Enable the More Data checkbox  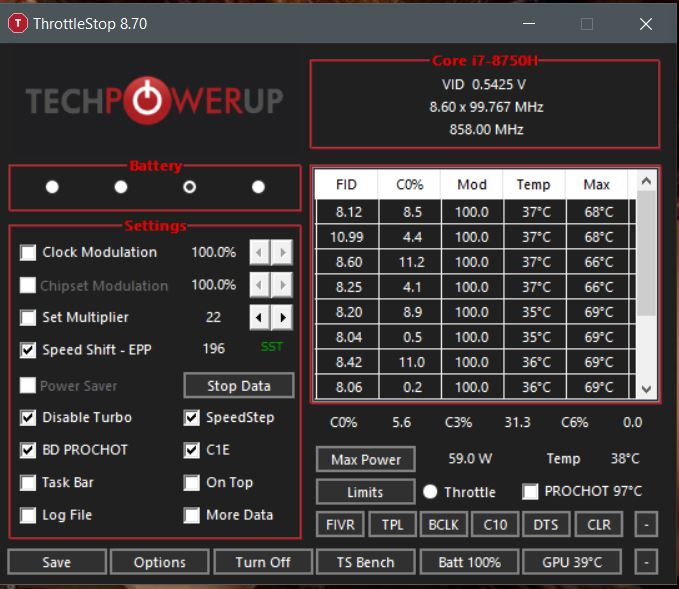[x=191, y=515]
